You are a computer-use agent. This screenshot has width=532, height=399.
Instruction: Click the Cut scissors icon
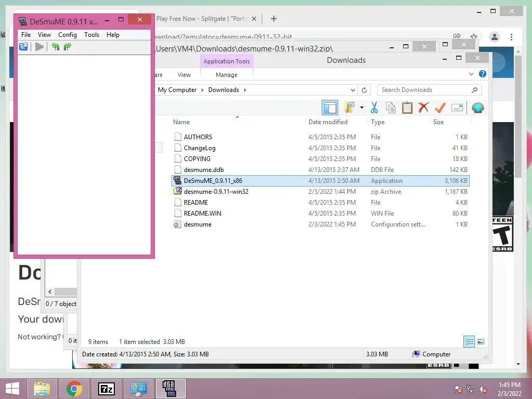[374, 108]
